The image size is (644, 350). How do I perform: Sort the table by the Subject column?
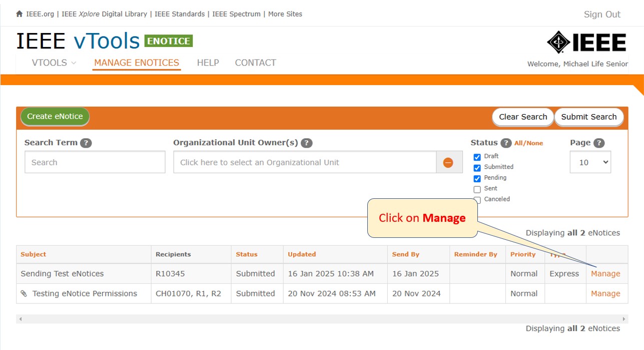33,254
